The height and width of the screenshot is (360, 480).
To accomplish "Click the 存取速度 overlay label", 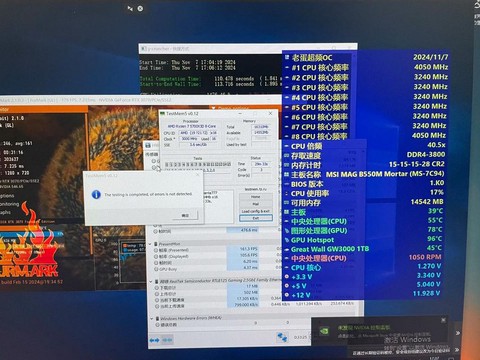I will coord(306,156).
